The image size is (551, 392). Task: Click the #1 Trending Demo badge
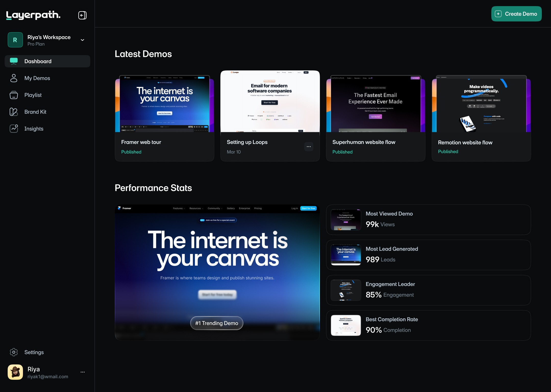pyautogui.click(x=217, y=323)
